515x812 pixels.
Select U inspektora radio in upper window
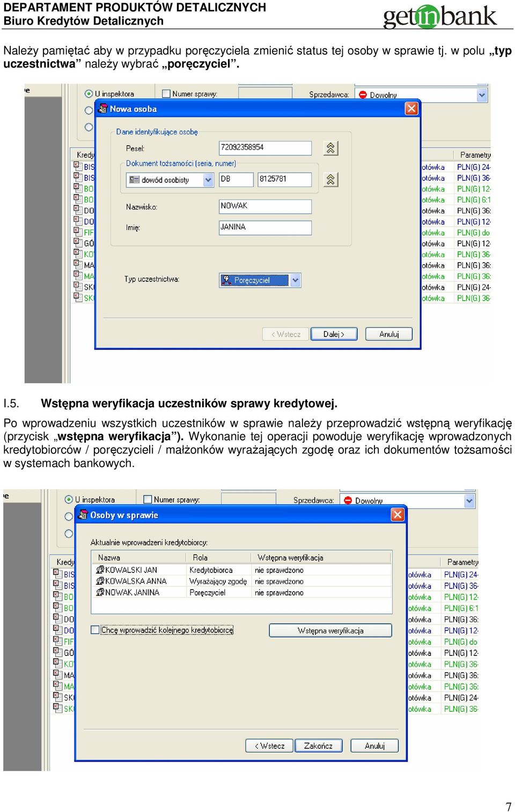pyautogui.click(x=89, y=93)
